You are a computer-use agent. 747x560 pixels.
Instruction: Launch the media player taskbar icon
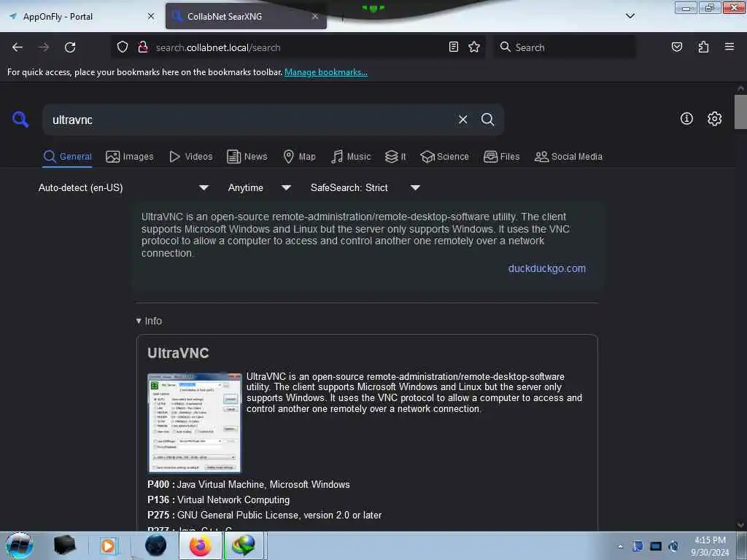click(108, 545)
